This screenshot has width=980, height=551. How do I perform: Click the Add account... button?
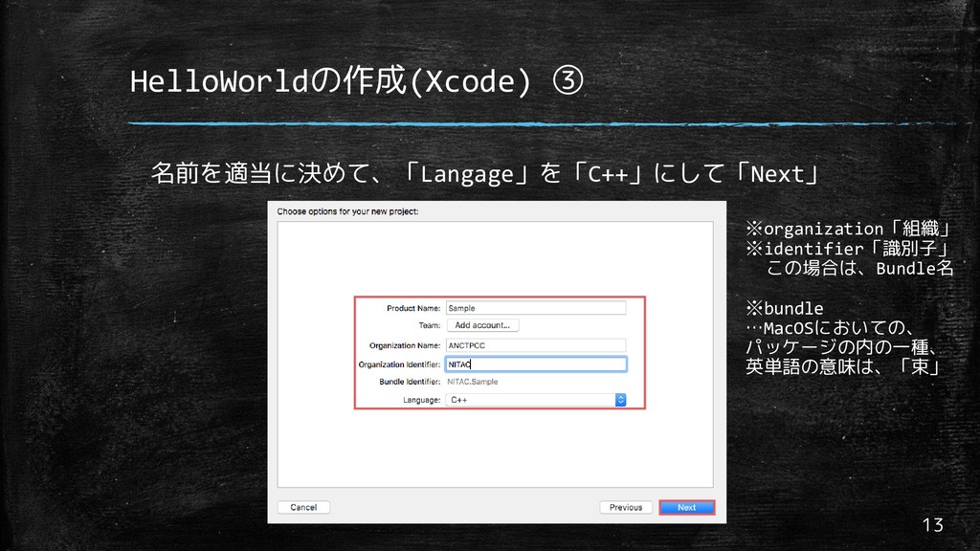[x=482, y=325]
